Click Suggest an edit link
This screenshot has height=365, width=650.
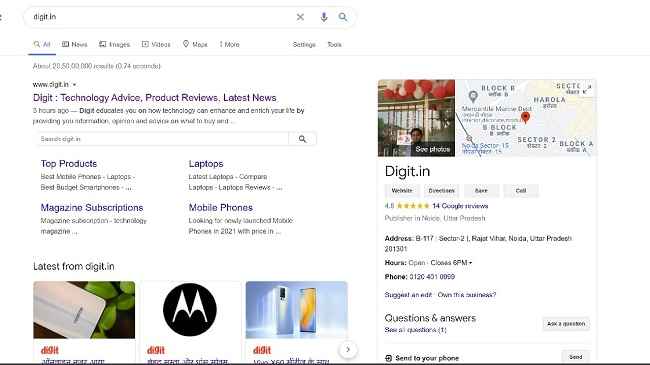click(408, 295)
